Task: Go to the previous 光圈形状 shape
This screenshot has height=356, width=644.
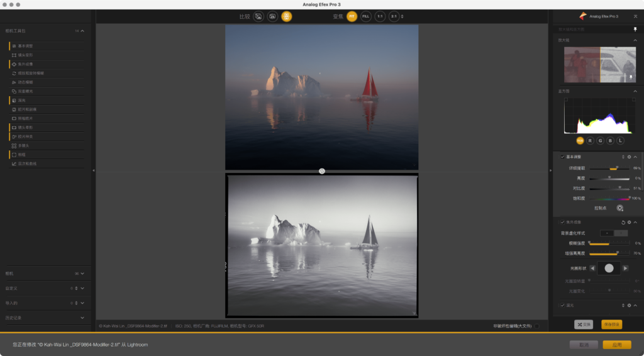Action: [592, 268]
